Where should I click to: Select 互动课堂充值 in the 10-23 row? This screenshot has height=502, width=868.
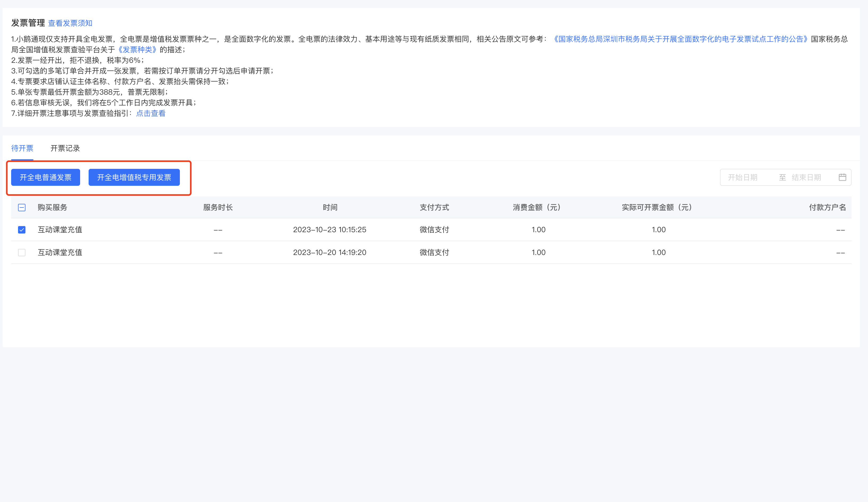click(60, 230)
